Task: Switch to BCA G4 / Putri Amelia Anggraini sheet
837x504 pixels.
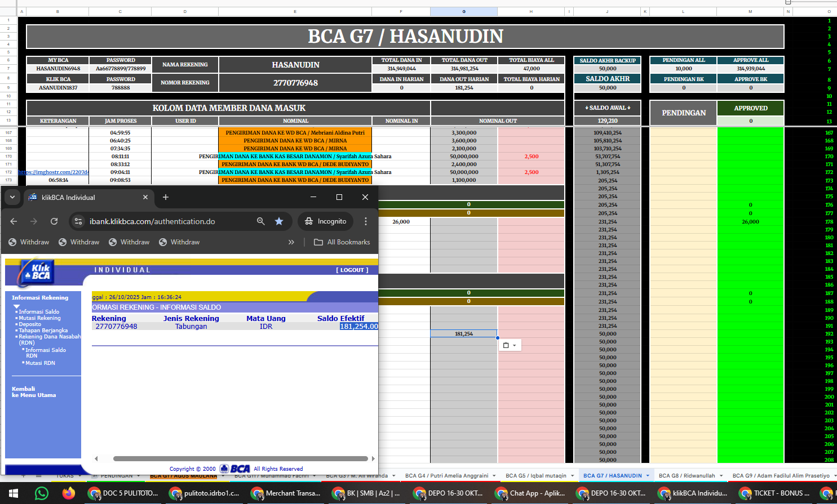Action: 446,476
